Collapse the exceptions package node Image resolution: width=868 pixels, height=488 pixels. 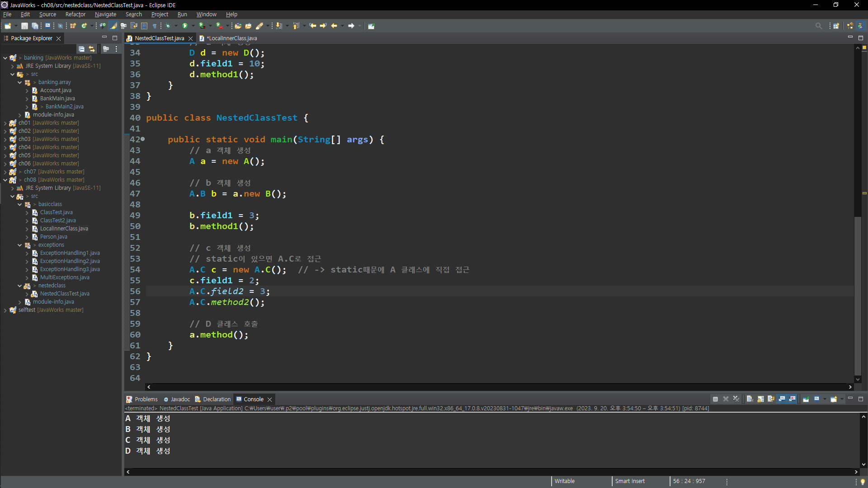19,245
